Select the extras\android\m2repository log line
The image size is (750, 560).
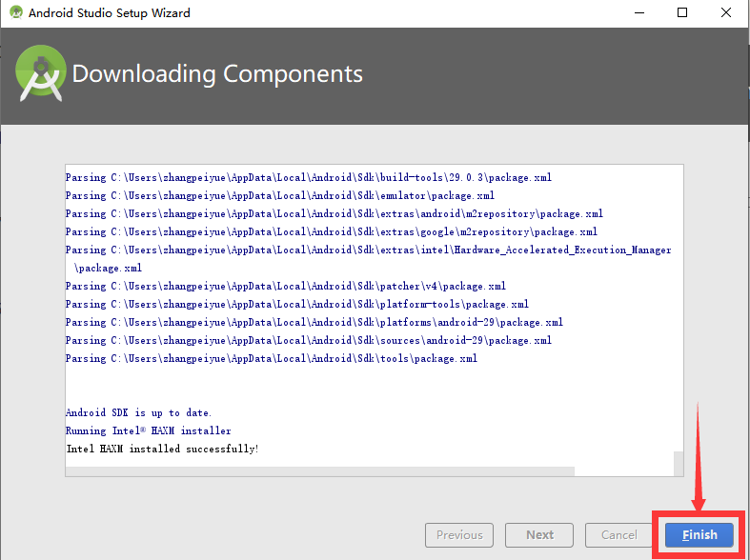pyautogui.click(x=334, y=213)
